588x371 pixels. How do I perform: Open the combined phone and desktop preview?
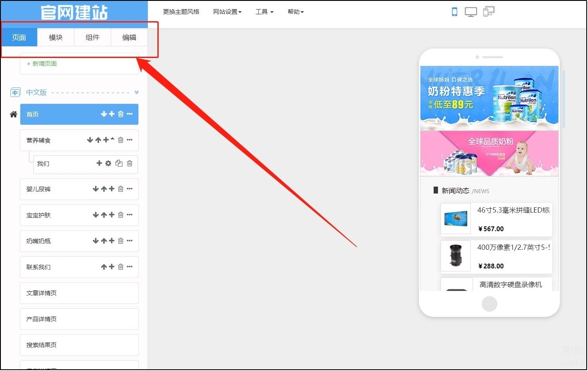point(489,12)
